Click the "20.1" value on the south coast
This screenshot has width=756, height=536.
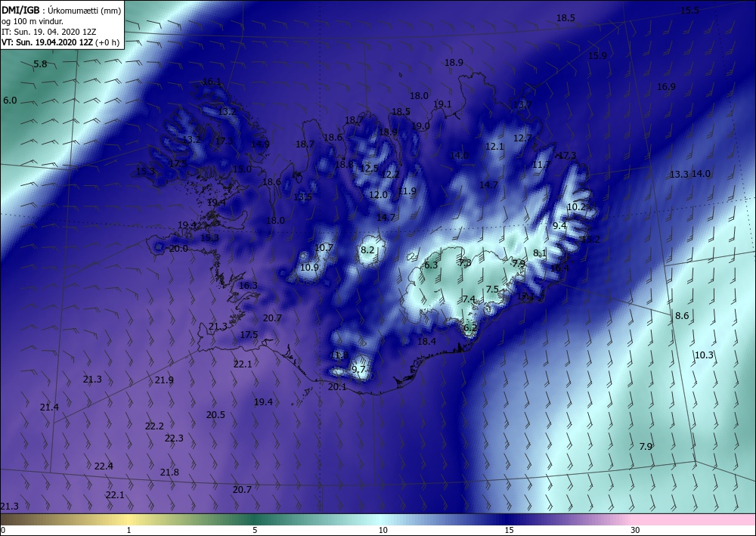point(337,386)
